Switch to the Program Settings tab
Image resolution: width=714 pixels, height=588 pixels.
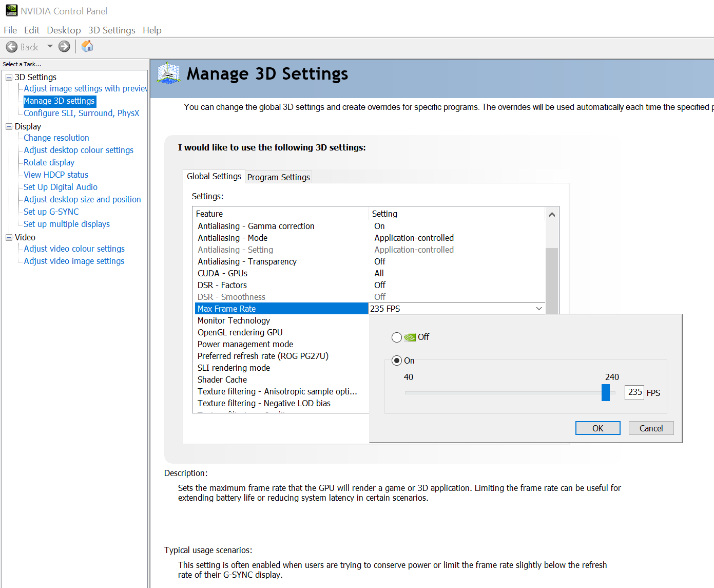pos(279,177)
